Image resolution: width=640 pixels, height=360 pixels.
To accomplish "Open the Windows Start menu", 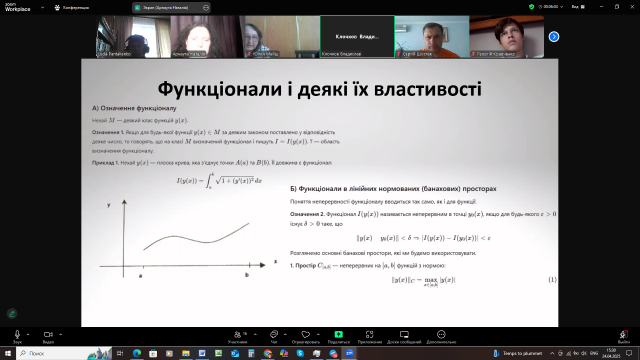I will tap(8, 353).
